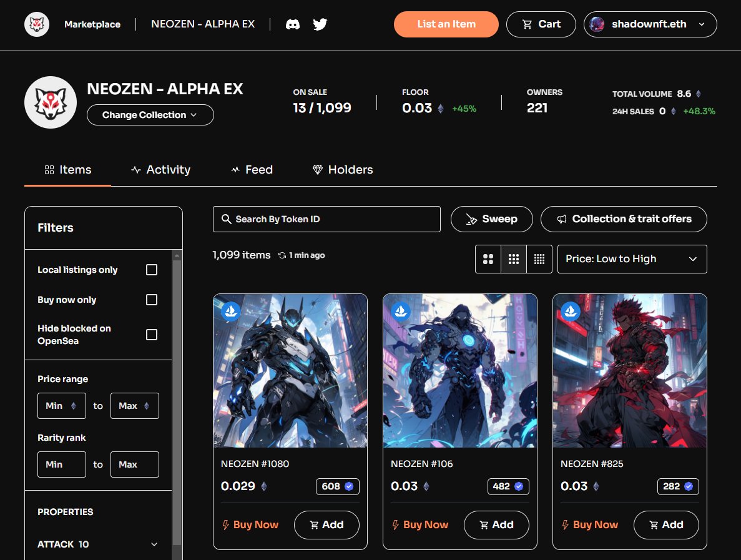Open the Marketplace nav link
Viewport: 741px width, 560px height.
[92, 24]
